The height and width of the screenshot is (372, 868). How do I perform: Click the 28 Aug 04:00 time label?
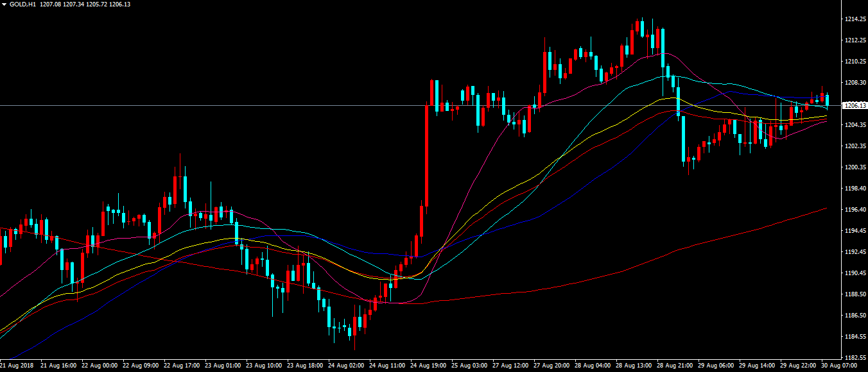(x=593, y=366)
